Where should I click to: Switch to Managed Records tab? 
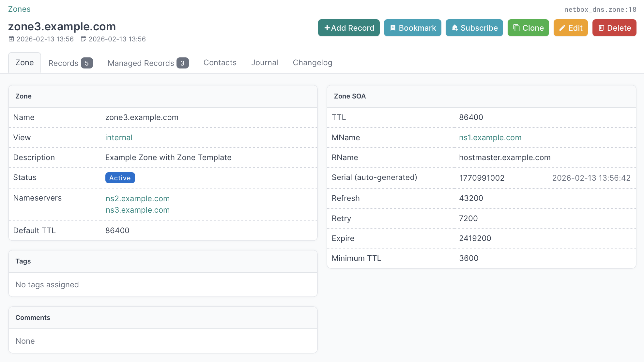click(141, 63)
